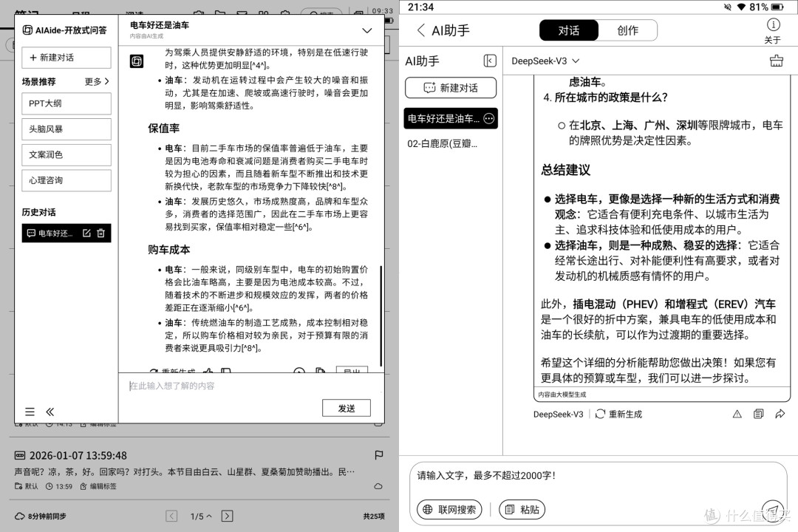
Task: Click cloud sync icon on the 13:59 note
Action: pyautogui.click(x=378, y=486)
